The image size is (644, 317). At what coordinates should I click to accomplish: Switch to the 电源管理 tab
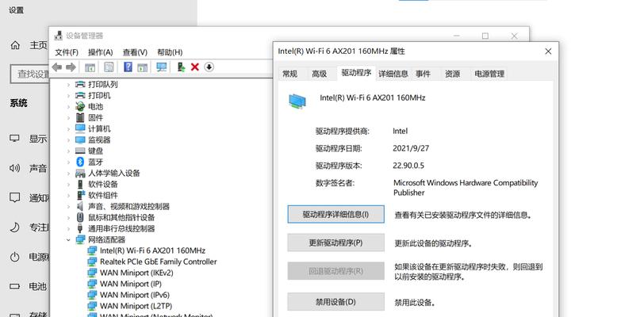point(489,74)
